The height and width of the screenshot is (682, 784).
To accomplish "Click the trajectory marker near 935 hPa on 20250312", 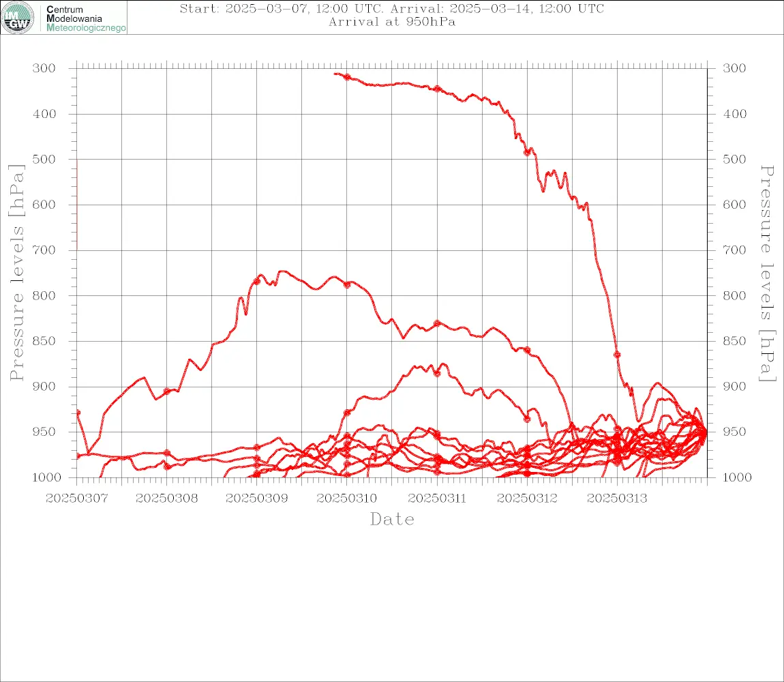I will point(527,419).
